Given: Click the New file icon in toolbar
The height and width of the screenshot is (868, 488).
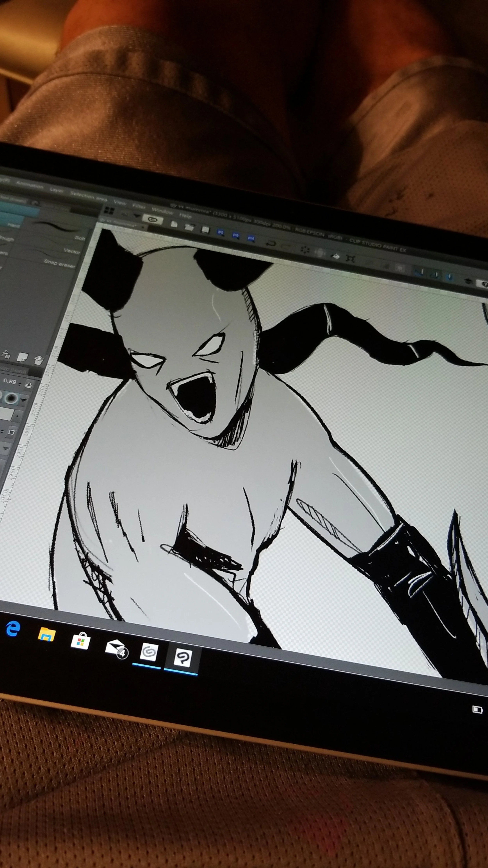Looking at the screenshot, I should point(174,224).
